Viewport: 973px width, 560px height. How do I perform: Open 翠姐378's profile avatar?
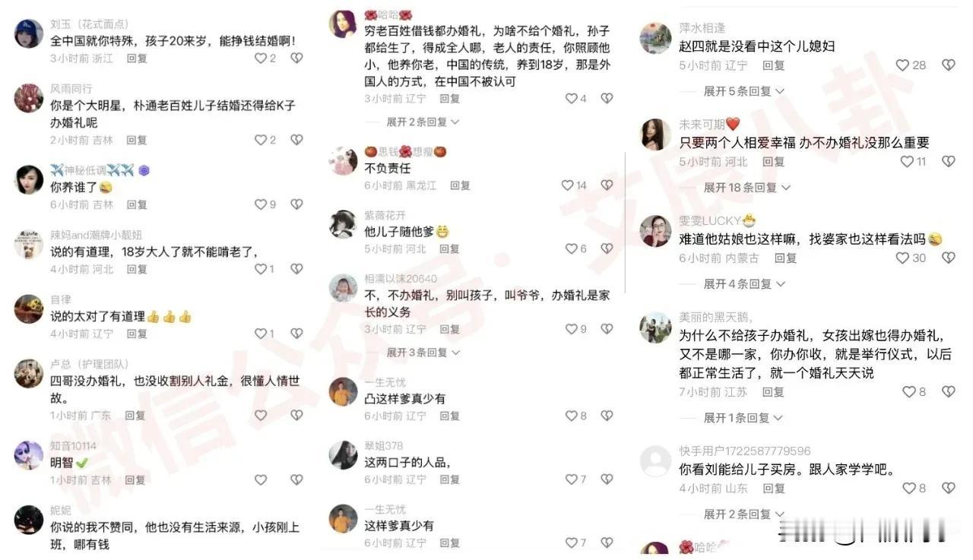coord(343,455)
